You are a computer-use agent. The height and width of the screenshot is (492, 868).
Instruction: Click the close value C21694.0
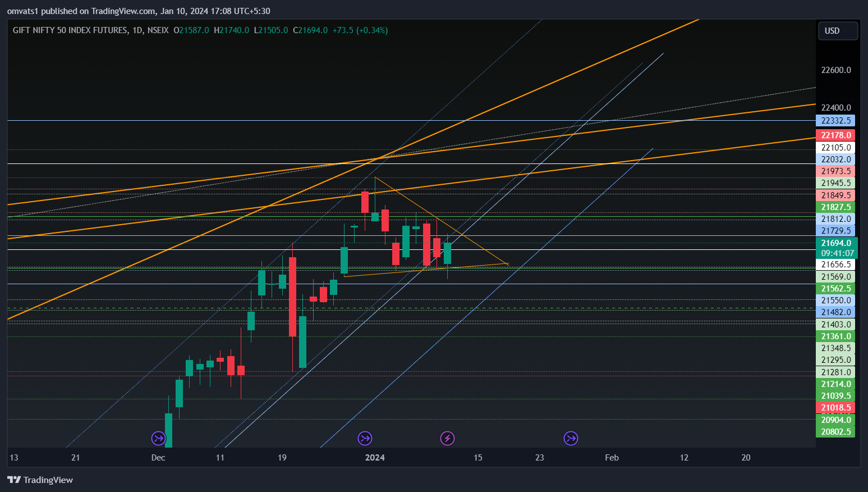[x=310, y=30]
